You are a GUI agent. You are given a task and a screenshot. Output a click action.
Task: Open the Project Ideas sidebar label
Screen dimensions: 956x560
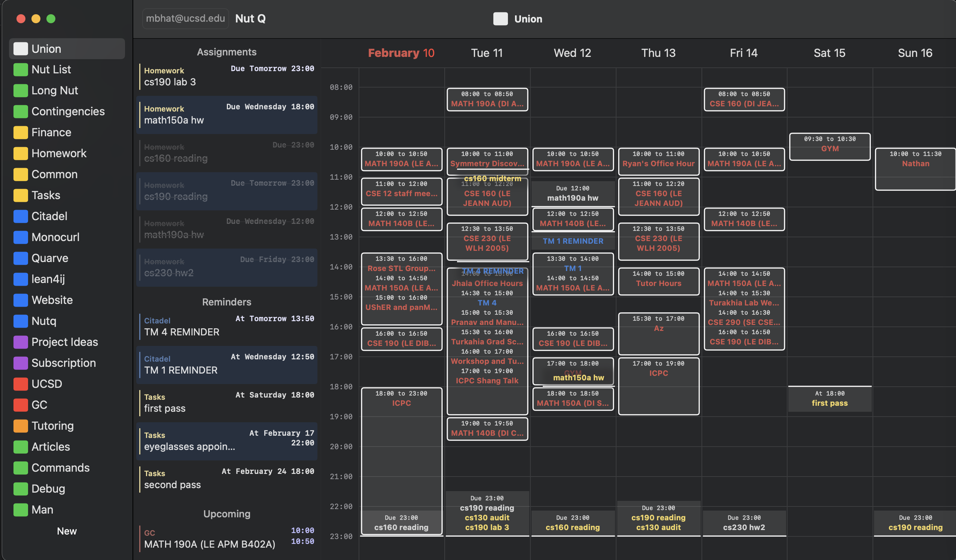click(x=64, y=342)
